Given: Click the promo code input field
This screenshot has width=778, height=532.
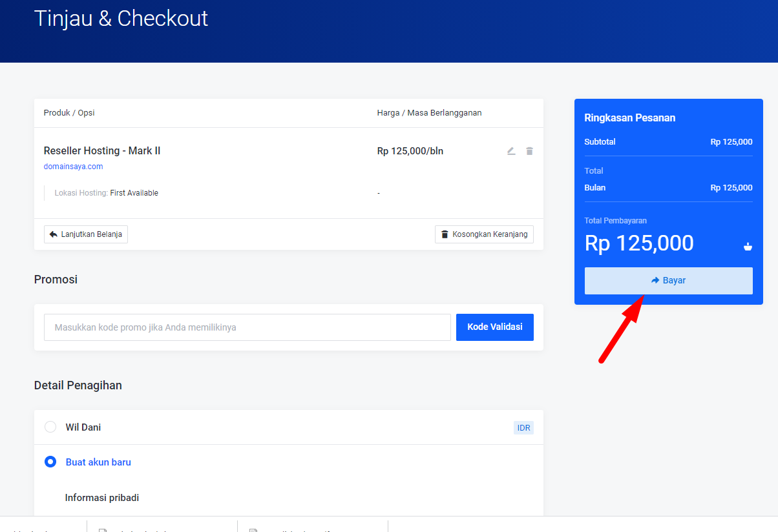Looking at the screenshot, I should pos(247,327).
